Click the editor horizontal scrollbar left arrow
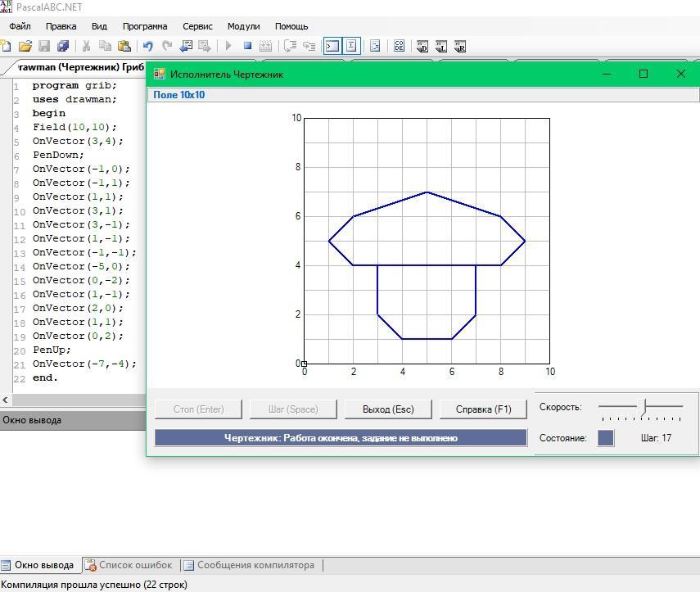 (6, 400)
